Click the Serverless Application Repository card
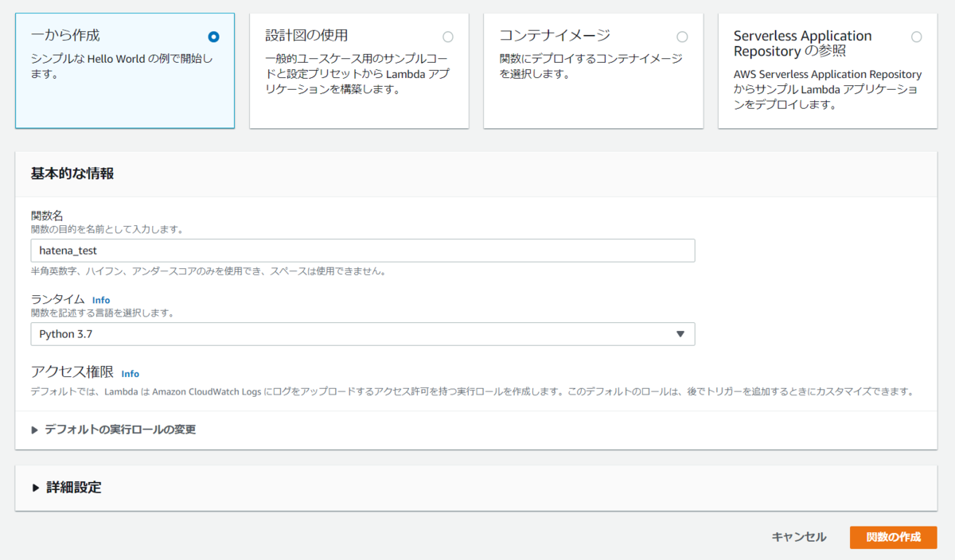Image resolution: width=955 pixels, height=560 pixels. [826, 70]
